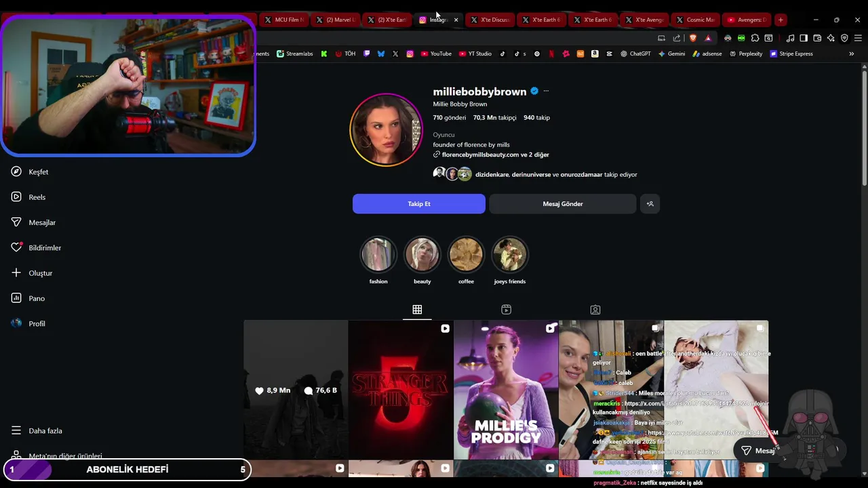The height and width of the screenshot is (488, 868).
Task: Click Millie Bobby Brown's profile picture
Action: click(x=386, y=130)
